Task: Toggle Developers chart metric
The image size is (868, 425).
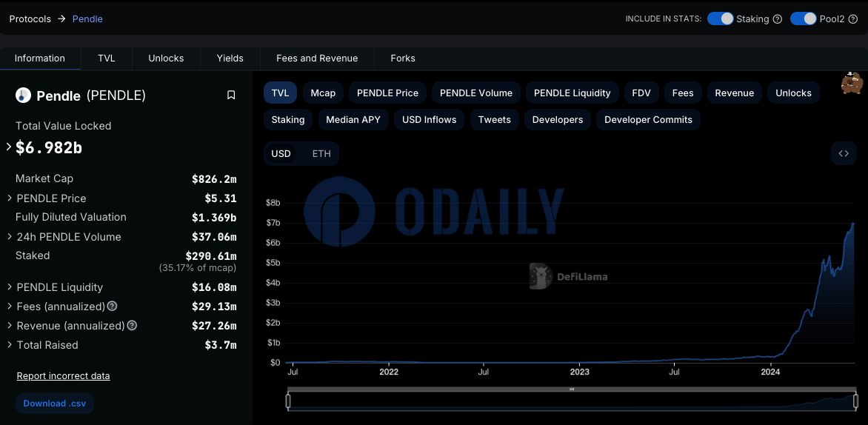Action: pyautogui.click(x=558, y=119)
